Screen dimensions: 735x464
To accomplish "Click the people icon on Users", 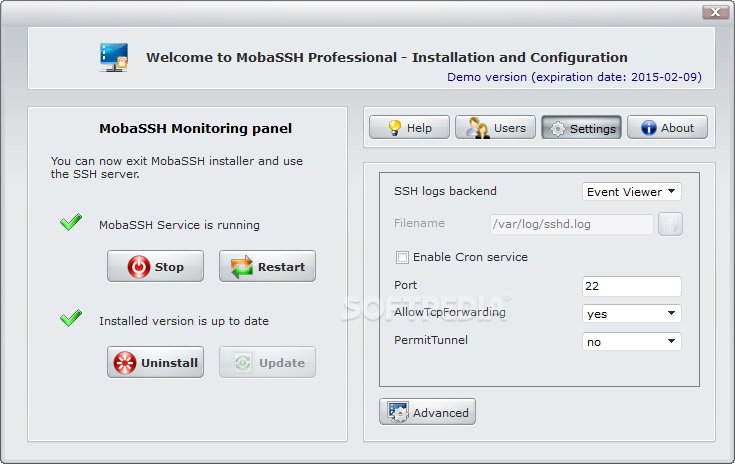I will point(478,127).
